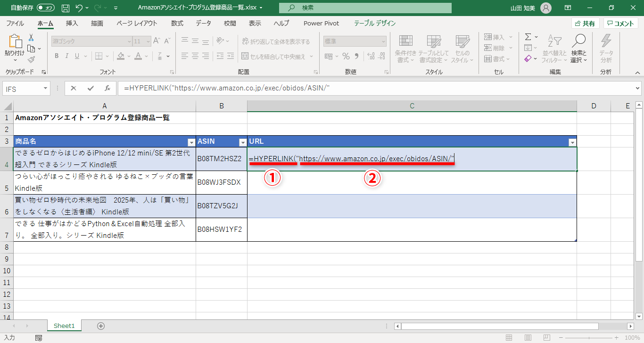
Task: Expand the formula bar
Action: click(x=638, y=88)
